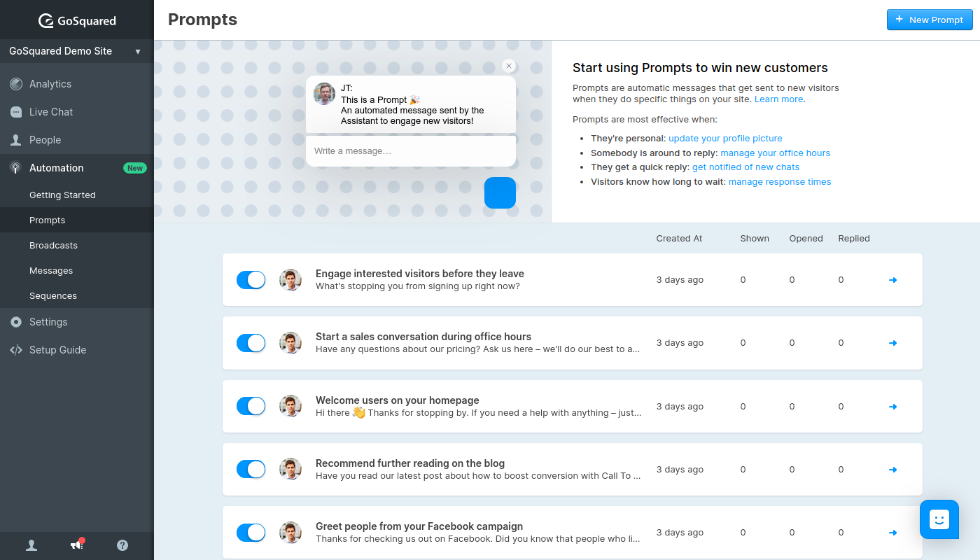Toggle off 'Start a sales conversation' prompt
This screenshot has height=560, width=980.
(x=251, y=343)
